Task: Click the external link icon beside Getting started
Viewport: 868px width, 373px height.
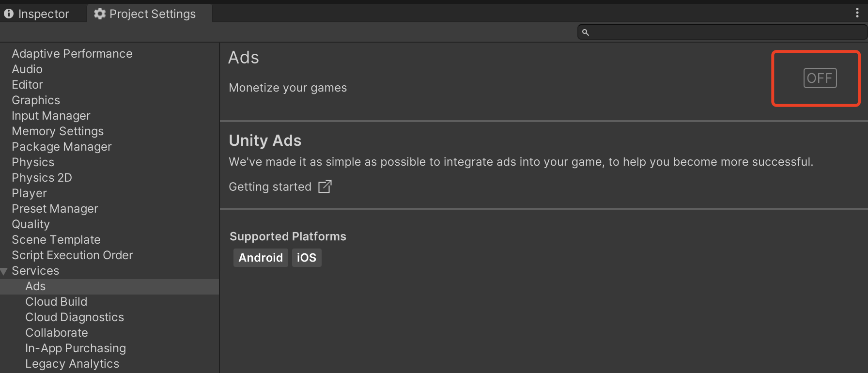Action: 325,186
